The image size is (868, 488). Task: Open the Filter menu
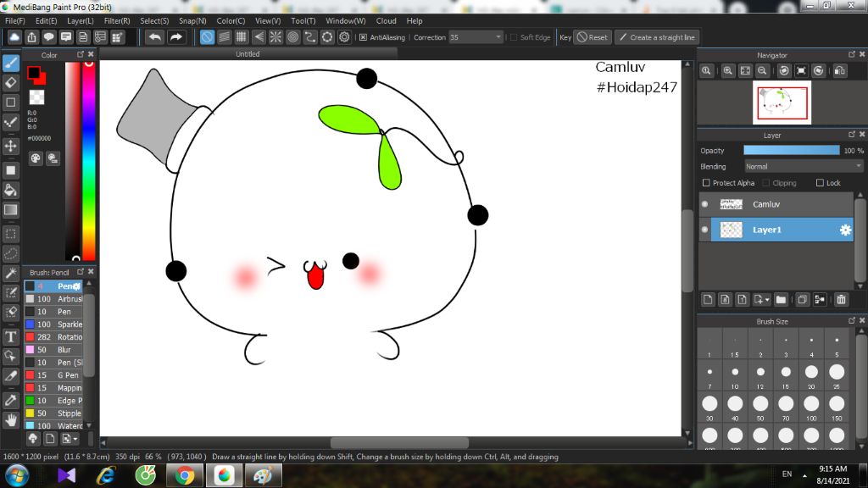tap(117, 20)
